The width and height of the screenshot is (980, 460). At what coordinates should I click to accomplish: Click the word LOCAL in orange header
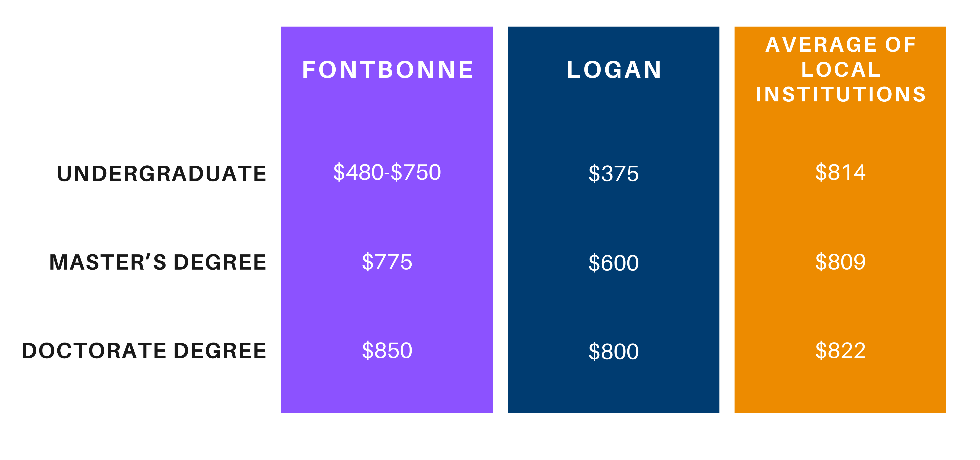coord(841,70)
